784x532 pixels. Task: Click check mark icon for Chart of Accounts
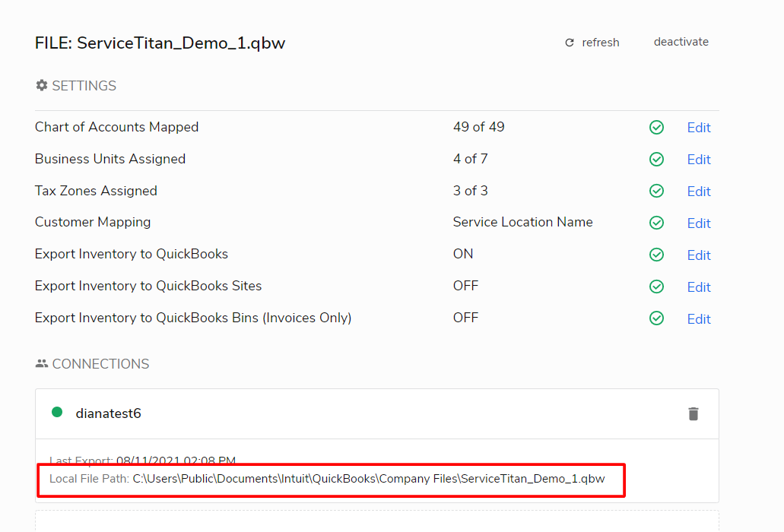[x=656, y=128]
